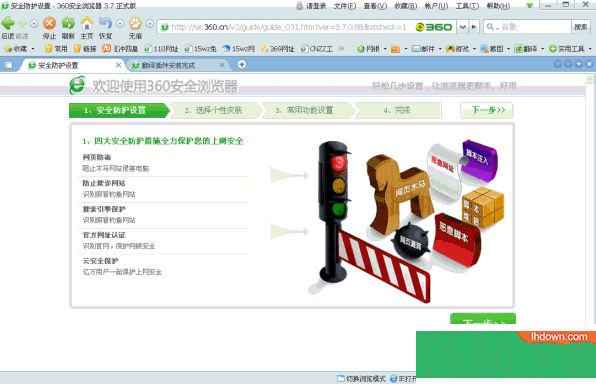This screenshot has width=596, height=384.
Task: Open a new tab with the plus button
Action: tap(241, 65)
